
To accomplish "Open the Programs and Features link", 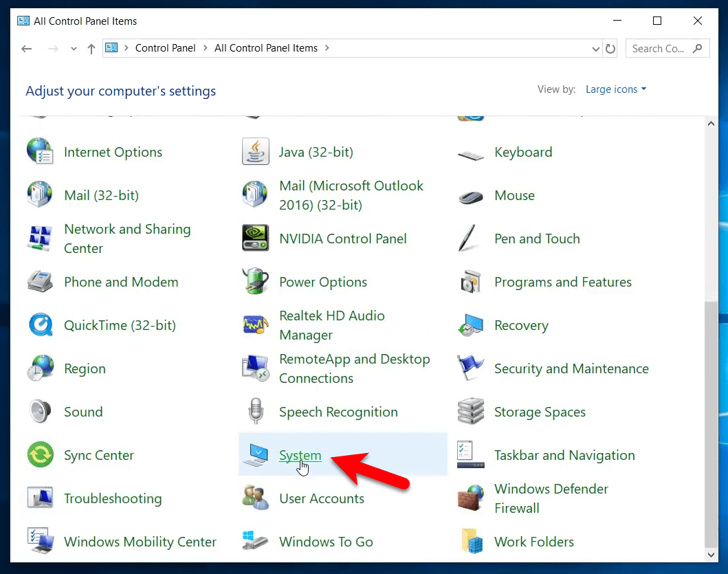I will coord(563,282).
